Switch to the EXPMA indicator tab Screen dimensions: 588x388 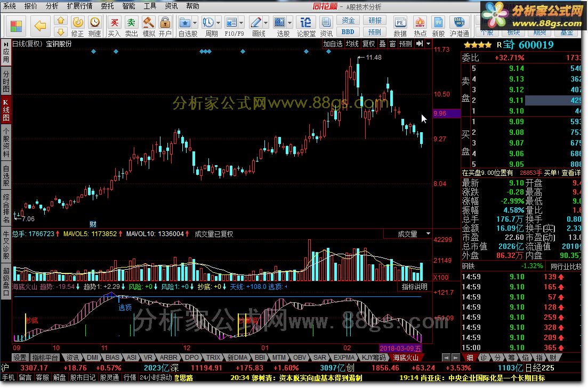[344, 358]
